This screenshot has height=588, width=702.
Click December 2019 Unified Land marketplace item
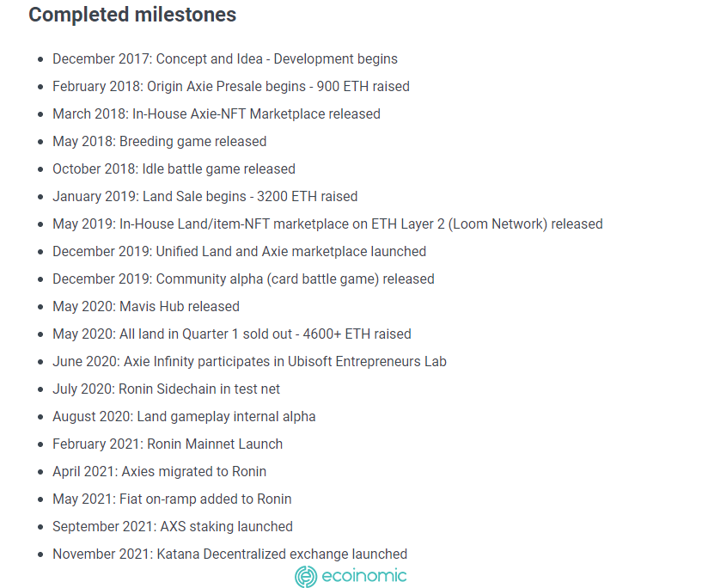240,252
